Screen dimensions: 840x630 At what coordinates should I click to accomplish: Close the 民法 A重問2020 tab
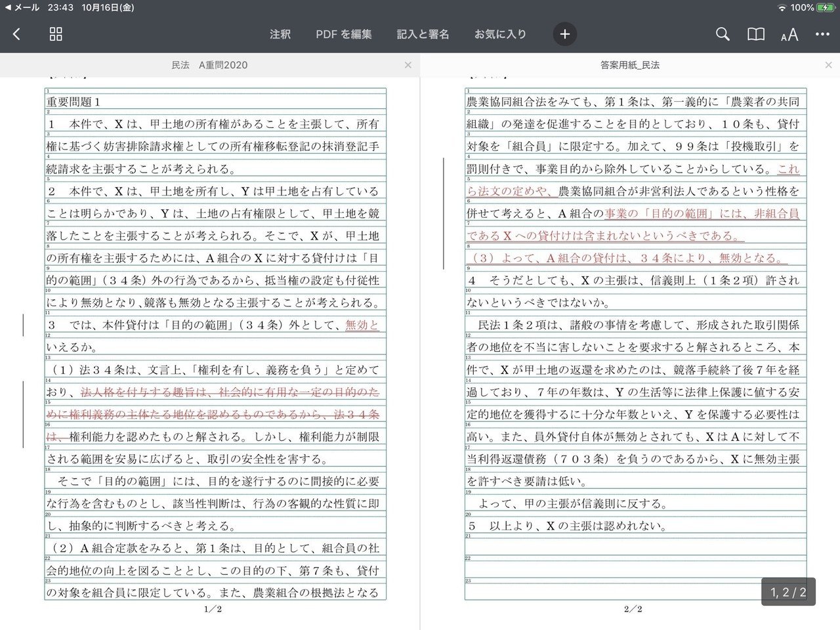coord(408,65)
